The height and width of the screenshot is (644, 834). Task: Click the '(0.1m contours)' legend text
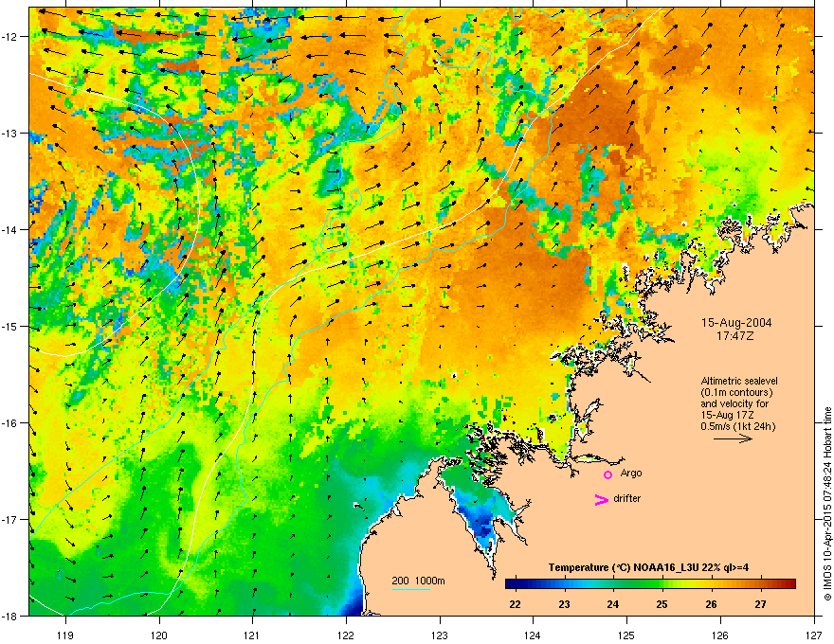(736, 393)
